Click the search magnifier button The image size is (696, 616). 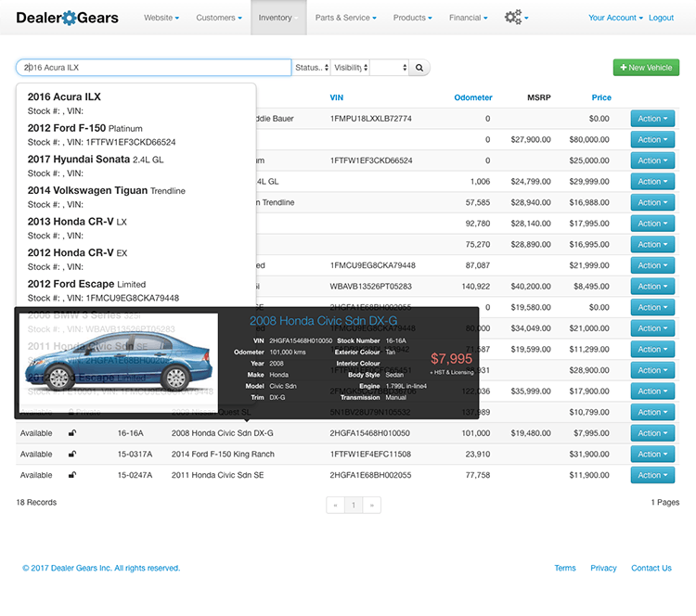pos(419,68)
